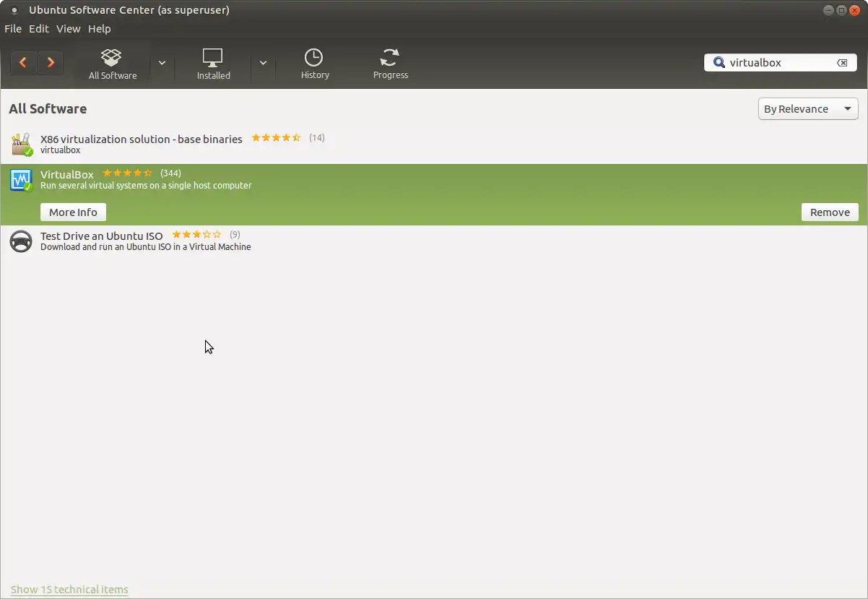Close the Ubuntu Software Center window

[x=855, y=10]
